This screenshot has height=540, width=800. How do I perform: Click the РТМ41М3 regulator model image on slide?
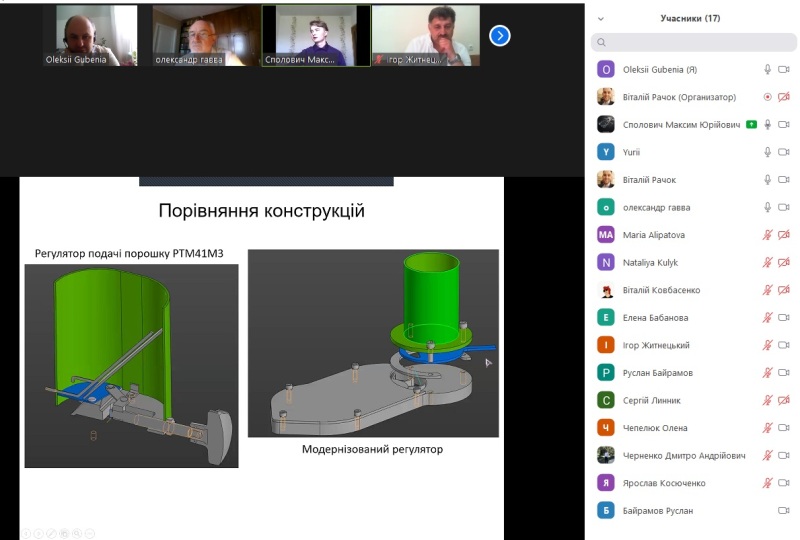pos(132,365)
